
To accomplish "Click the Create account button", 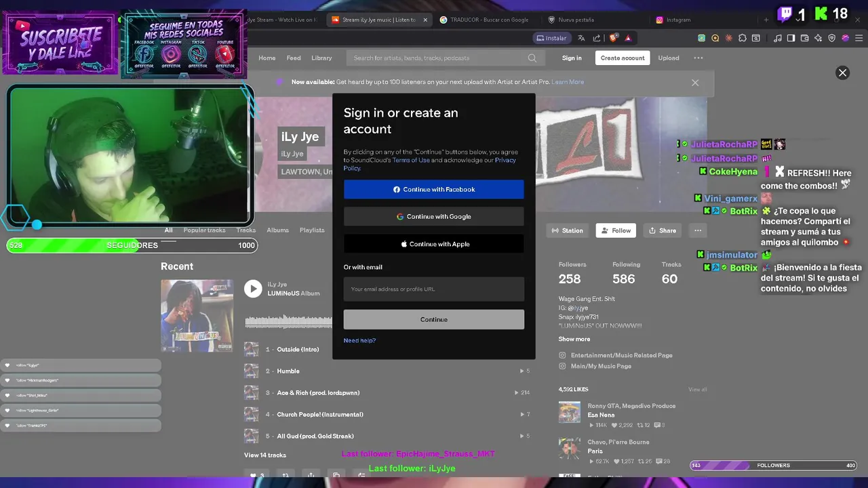I will coord(623,58).
